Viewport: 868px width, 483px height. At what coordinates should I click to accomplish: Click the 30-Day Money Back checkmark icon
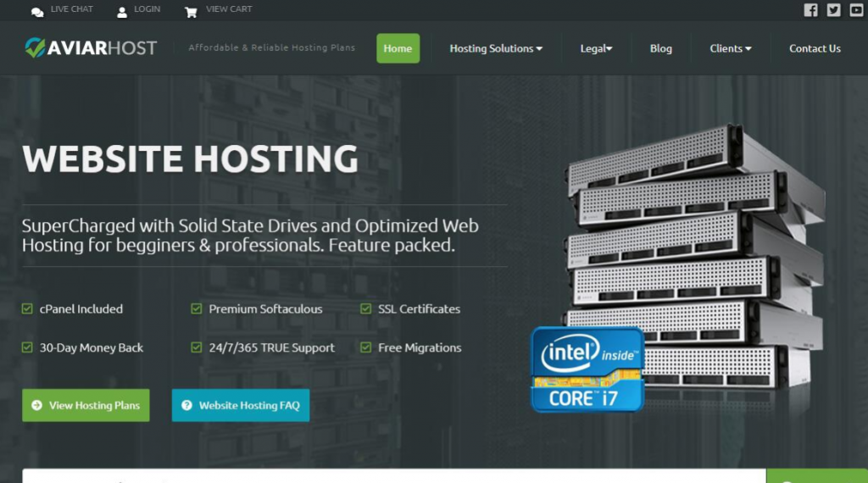(27, 347)
